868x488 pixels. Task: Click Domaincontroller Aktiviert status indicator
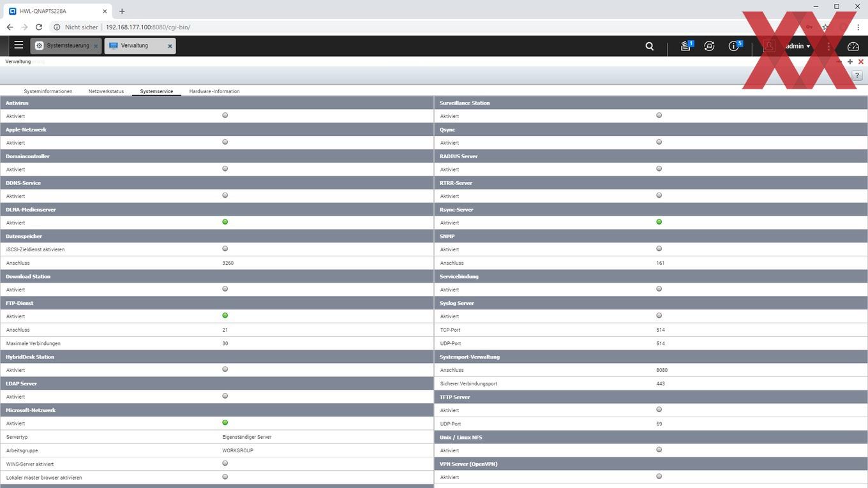[225, 169]
